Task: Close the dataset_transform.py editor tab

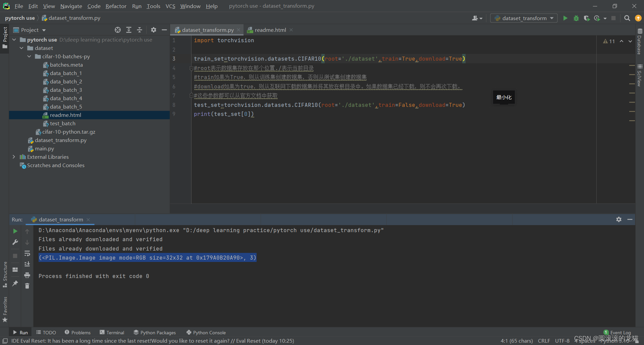Action: click(x=238, y=30)
